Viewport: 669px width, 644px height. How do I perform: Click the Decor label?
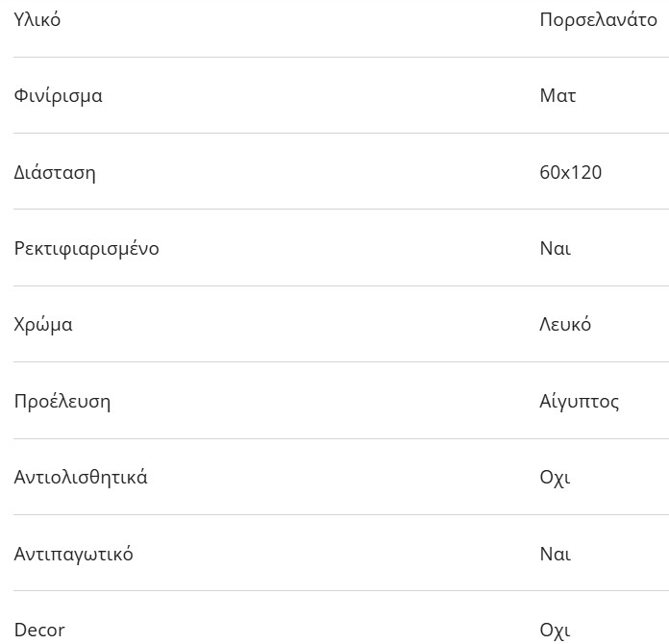coord(39,631)
